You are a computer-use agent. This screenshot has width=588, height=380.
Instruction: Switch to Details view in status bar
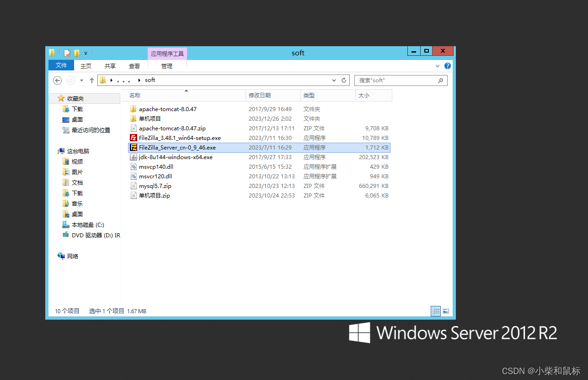436,311
